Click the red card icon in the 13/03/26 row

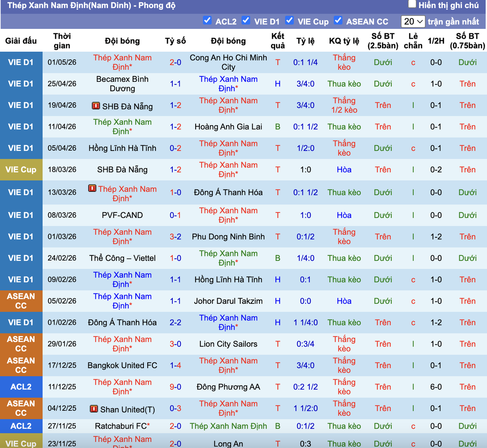(92, 188)
